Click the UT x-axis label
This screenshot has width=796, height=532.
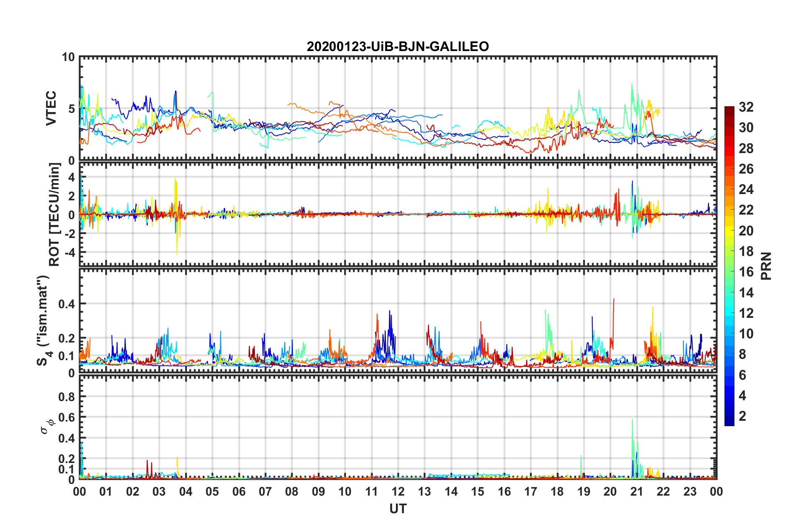[398, 509]
